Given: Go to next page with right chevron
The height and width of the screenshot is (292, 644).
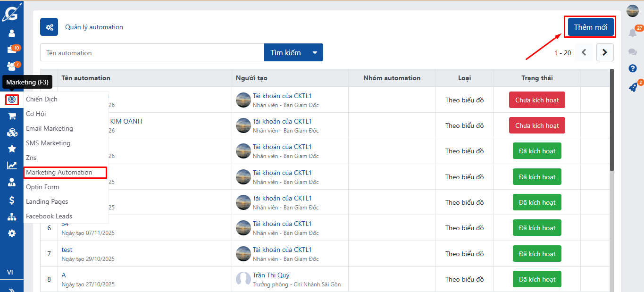Looking at the screenshot, I should [x=605, y=53].
